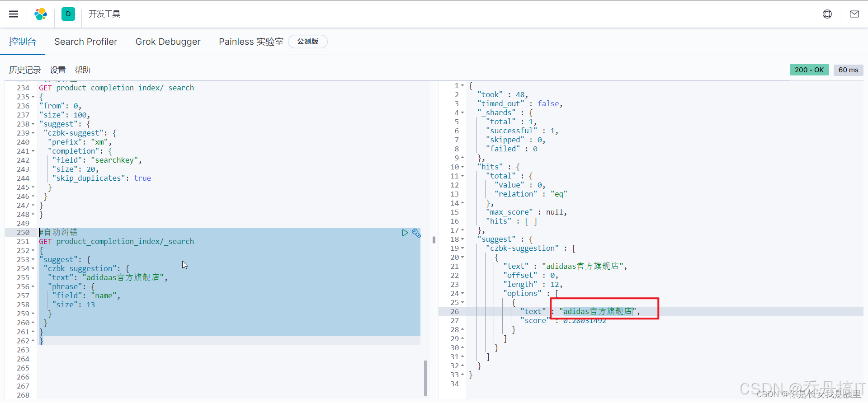Click GET product_completion_index/_search at line 251

(x=116, y=241)
